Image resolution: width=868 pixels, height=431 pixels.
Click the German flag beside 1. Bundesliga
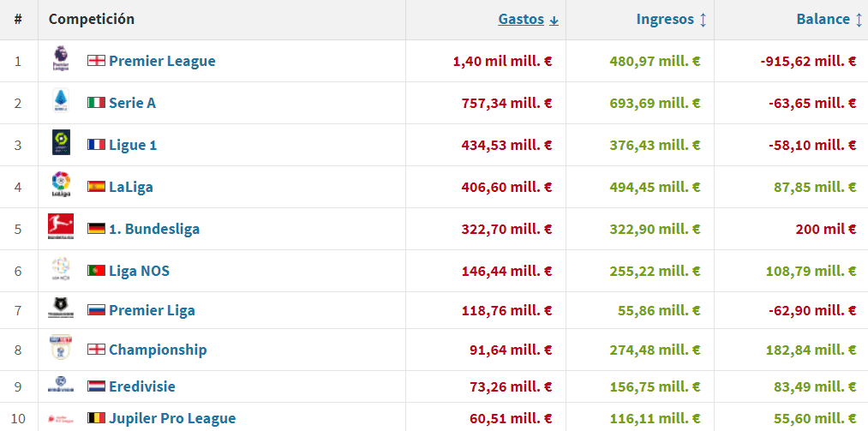pos(96,229)
